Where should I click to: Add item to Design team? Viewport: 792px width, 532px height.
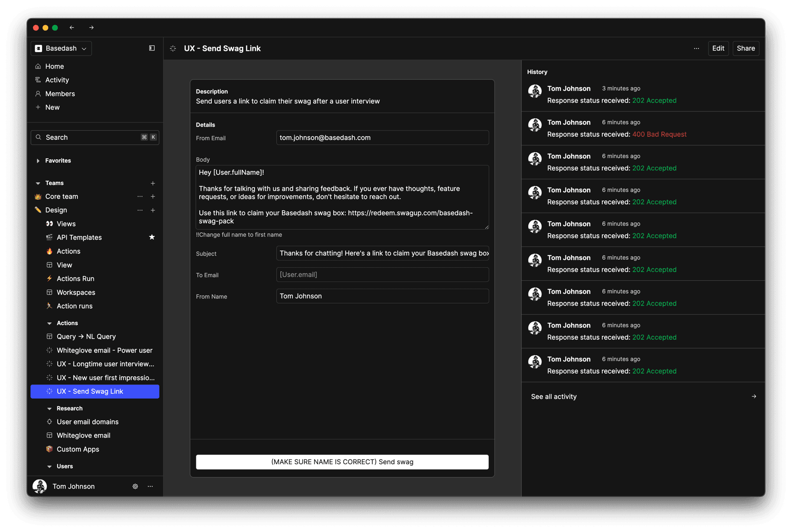coord(153,210)
